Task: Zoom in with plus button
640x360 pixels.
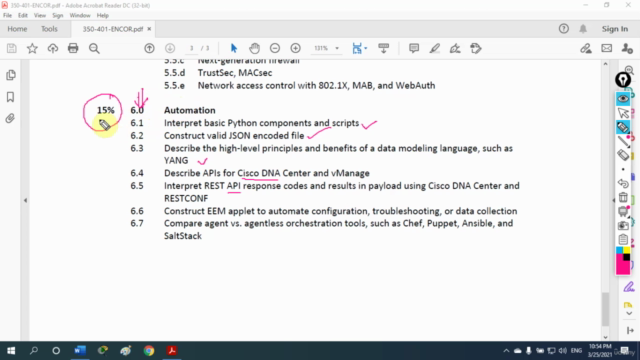Action: [296, 49]
